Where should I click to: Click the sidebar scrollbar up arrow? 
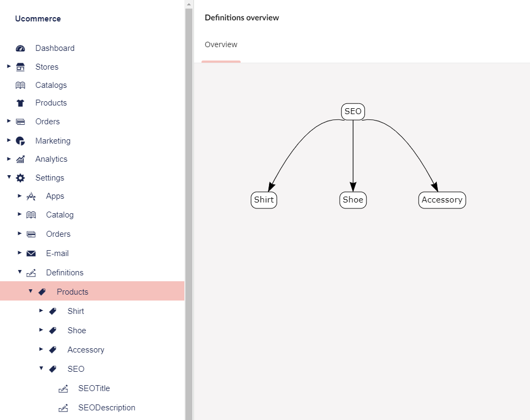[189, 4]
